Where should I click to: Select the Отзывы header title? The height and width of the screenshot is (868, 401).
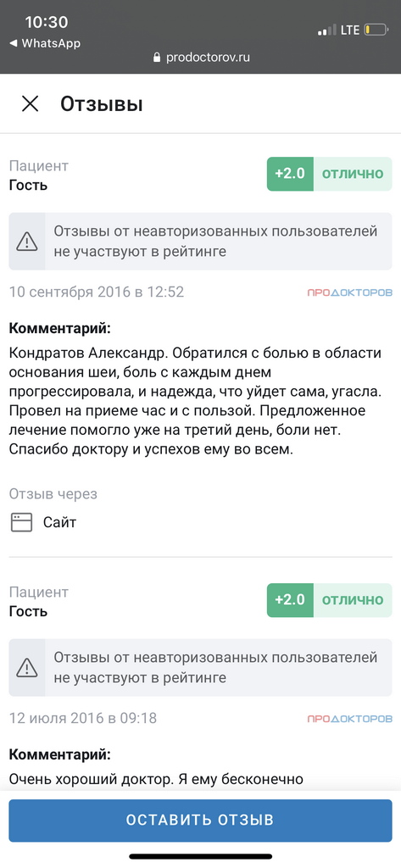point(102,103)
